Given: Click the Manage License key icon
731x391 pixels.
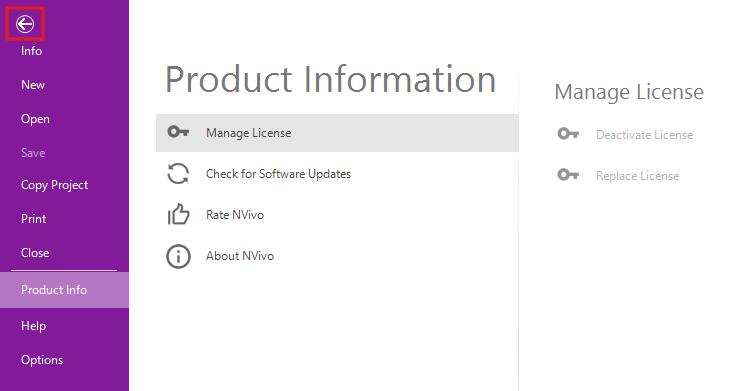Looking at the screenshot, I should pyautogui.click(x=178, y=132).
